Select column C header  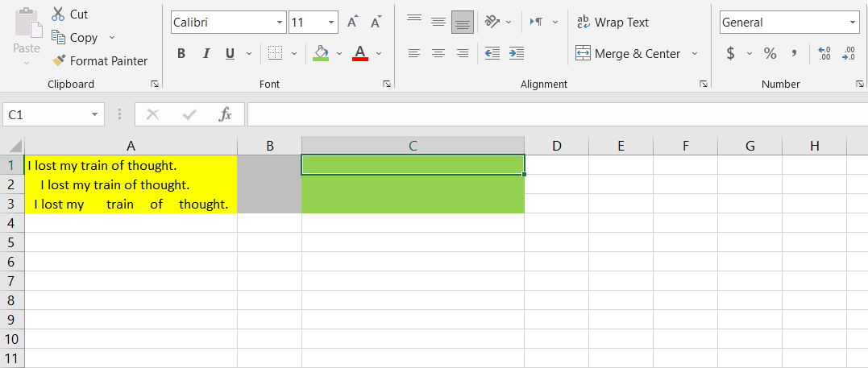(413, 146)
